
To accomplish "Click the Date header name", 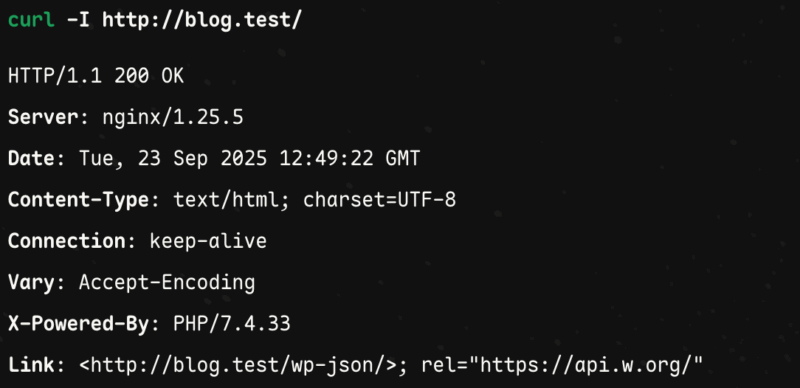I will tap(31, 158).
